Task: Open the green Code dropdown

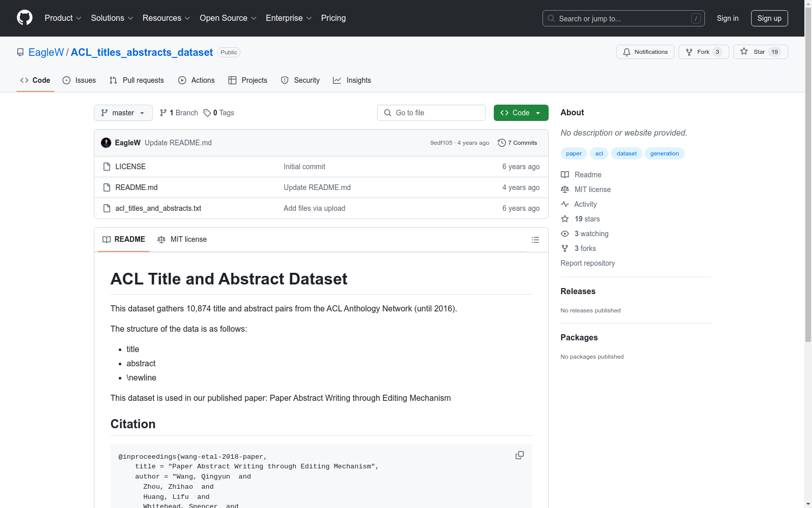Action: pyautogui.click(x=521, y=113)
